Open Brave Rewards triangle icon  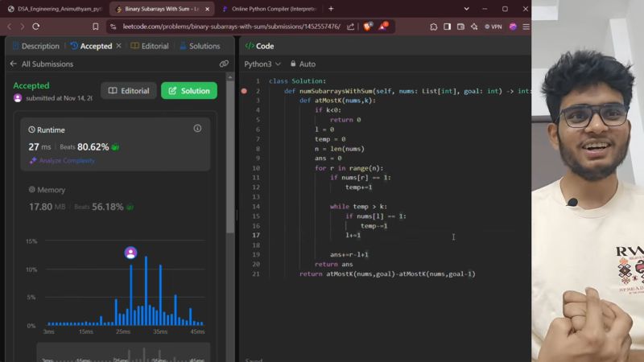(383, 27)
